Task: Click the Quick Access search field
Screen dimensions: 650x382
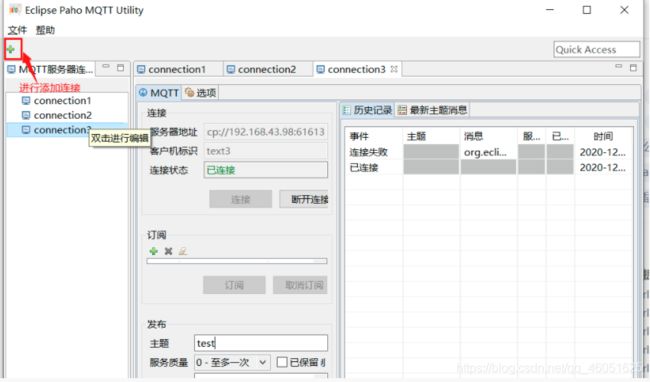Action: (x=597, y=50)
